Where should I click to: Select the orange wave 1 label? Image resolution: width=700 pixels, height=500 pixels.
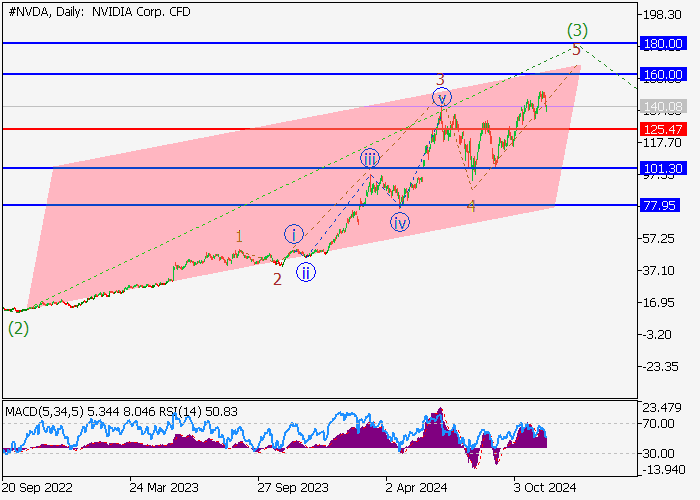239,237
